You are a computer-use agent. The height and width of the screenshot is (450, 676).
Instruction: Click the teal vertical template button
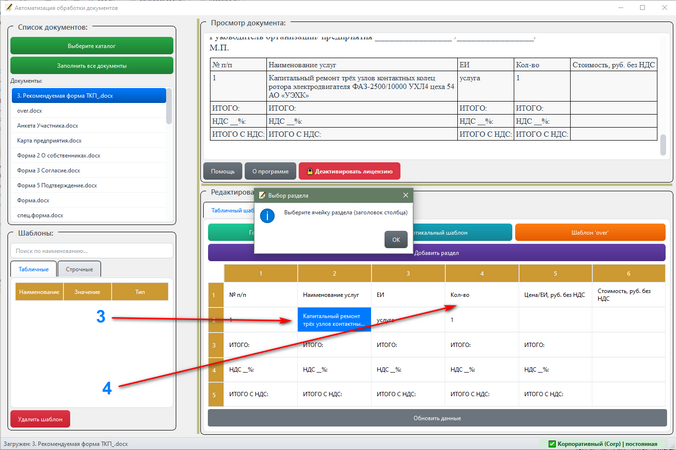[462, 232]
